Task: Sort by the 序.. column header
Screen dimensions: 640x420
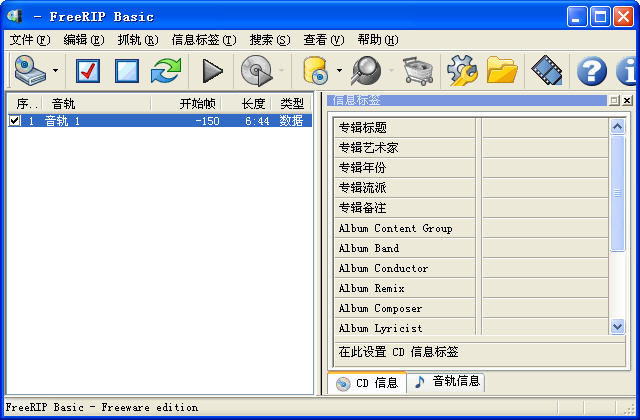Action: (x=24, y=104)
